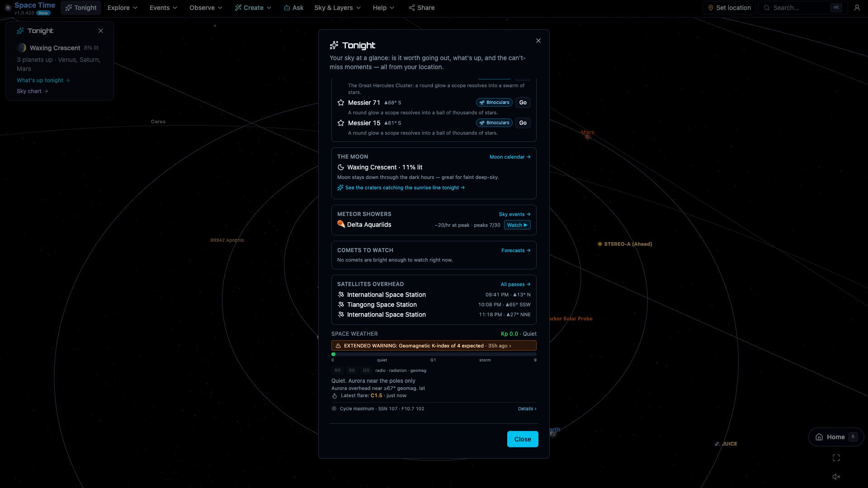
Task: Favorite Messier 15 with its star icon
Action: click(x=341, y=123)
